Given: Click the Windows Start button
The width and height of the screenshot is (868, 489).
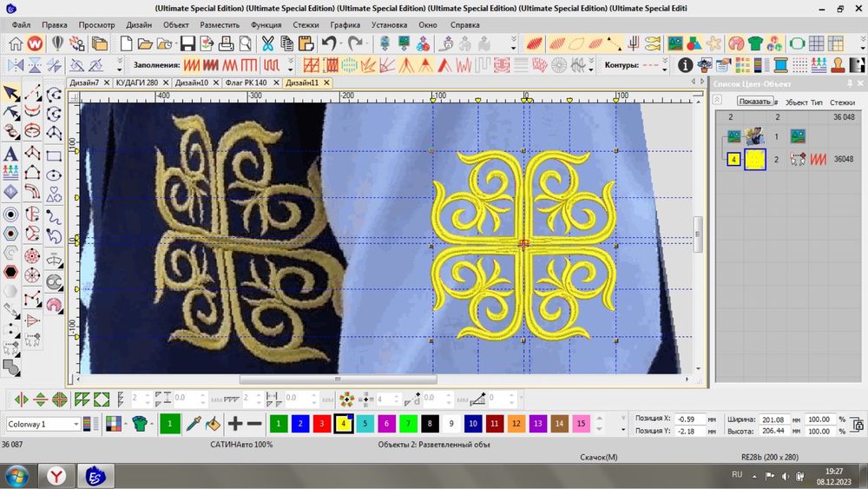Looking at the screenshot, I should pos(16,476).
